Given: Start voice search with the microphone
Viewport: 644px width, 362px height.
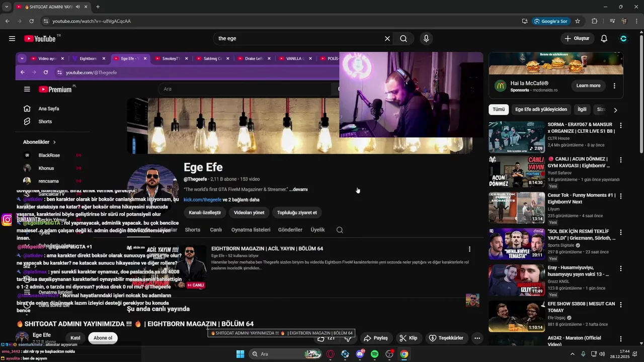Looking at the screenshot, I should (426, 39).
